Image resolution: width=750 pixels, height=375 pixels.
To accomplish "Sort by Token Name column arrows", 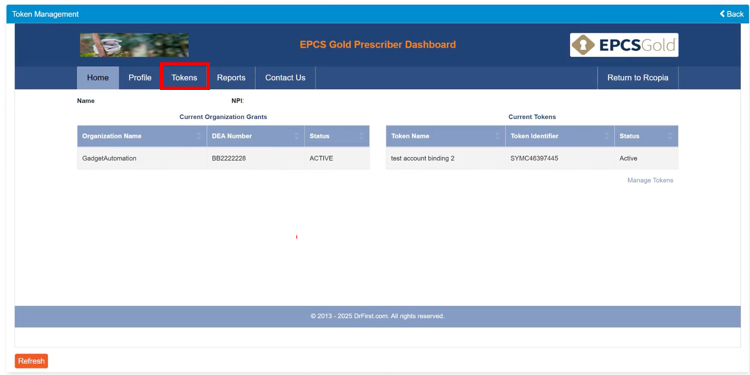I will [497, 136].
